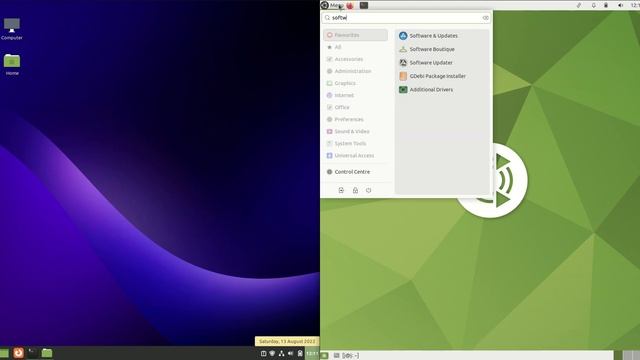640x360 pixels.
Task: Click the volume icon in left taskbar tray
Action: point(291,353)
